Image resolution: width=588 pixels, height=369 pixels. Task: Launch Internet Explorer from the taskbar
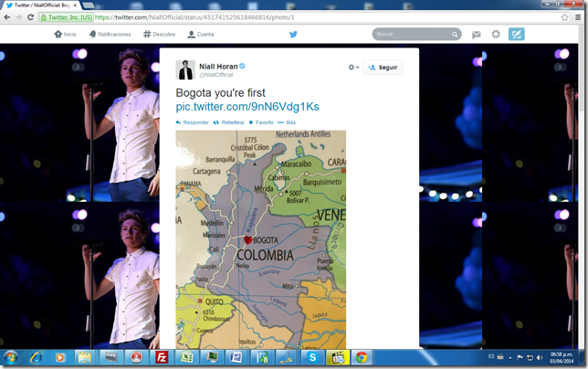pos(36,358)
